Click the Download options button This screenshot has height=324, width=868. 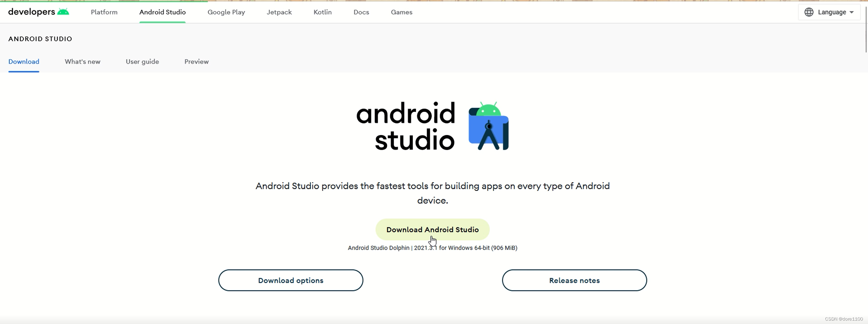pyautogui.click(x=291, y=280)
